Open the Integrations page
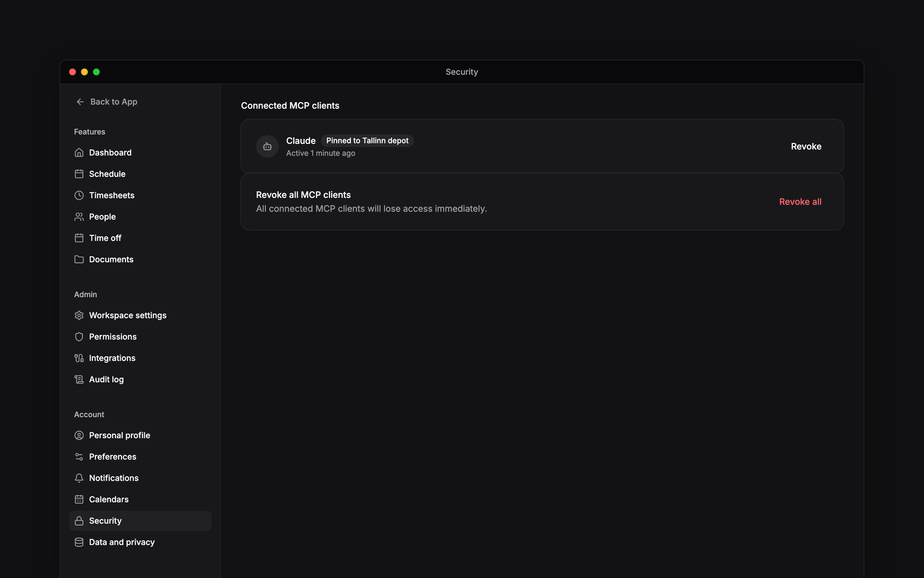The image size is (924, 578). tap(140, 358)
